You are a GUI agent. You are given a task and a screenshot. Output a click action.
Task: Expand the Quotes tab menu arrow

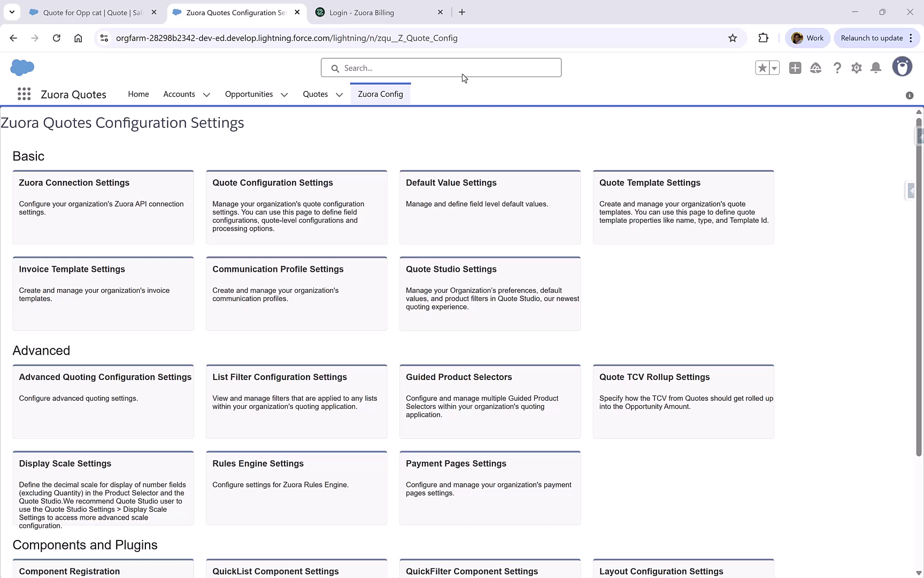click(339, 95)
